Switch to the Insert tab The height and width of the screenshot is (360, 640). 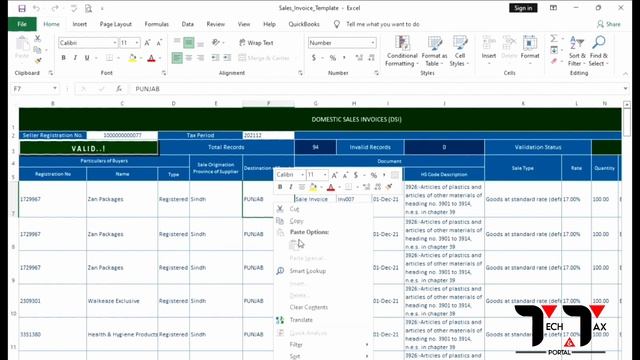pos(80,24)
